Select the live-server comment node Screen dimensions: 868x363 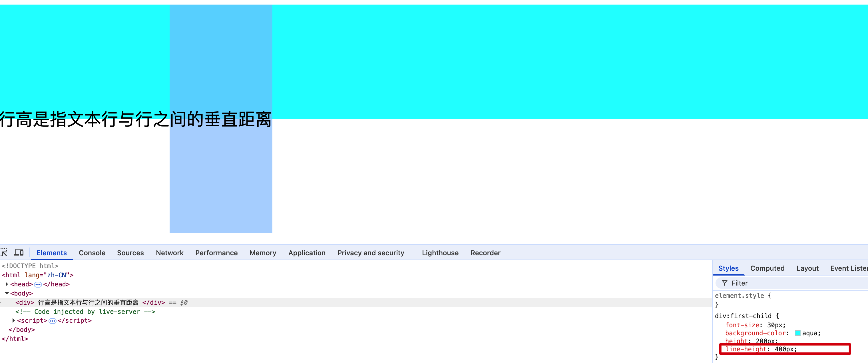(85, 311)
